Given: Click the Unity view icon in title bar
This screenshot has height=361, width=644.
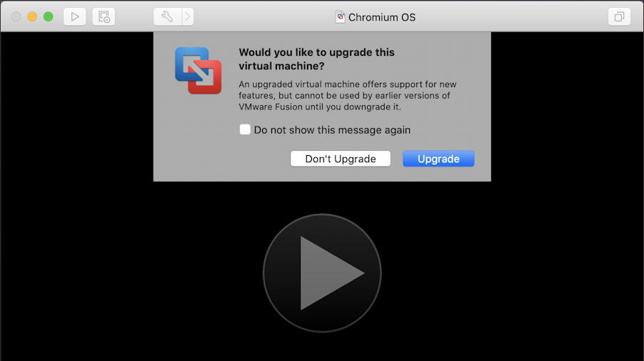Looking at the screenshot, I should (619, 17).
